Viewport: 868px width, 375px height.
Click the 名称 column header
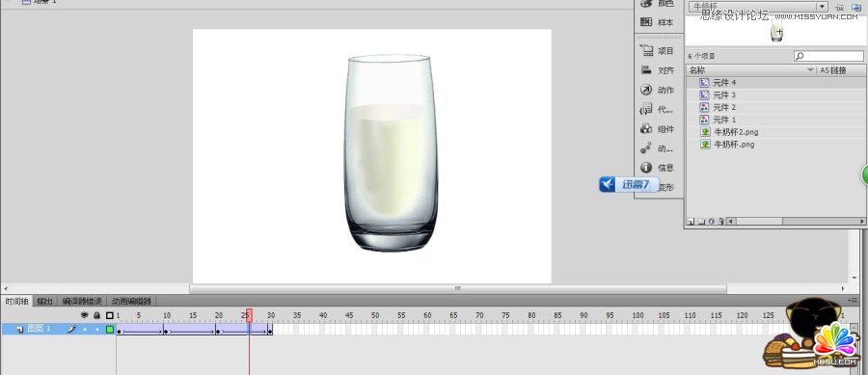pos(751,70)
